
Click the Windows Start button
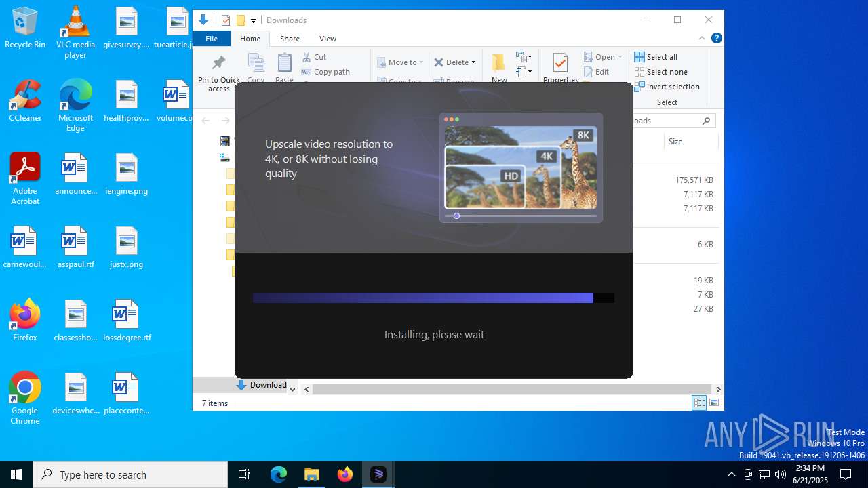pos(16,474)
